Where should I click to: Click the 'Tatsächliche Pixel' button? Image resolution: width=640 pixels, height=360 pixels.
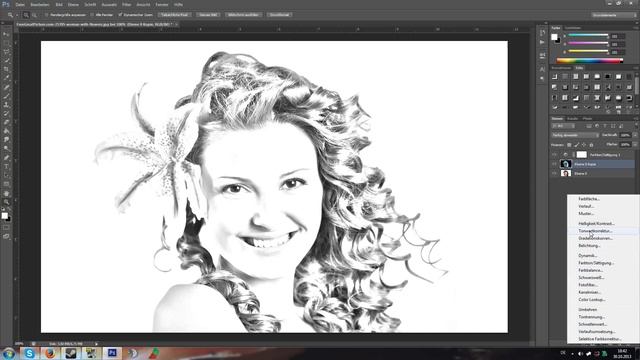tap(174, 15)
